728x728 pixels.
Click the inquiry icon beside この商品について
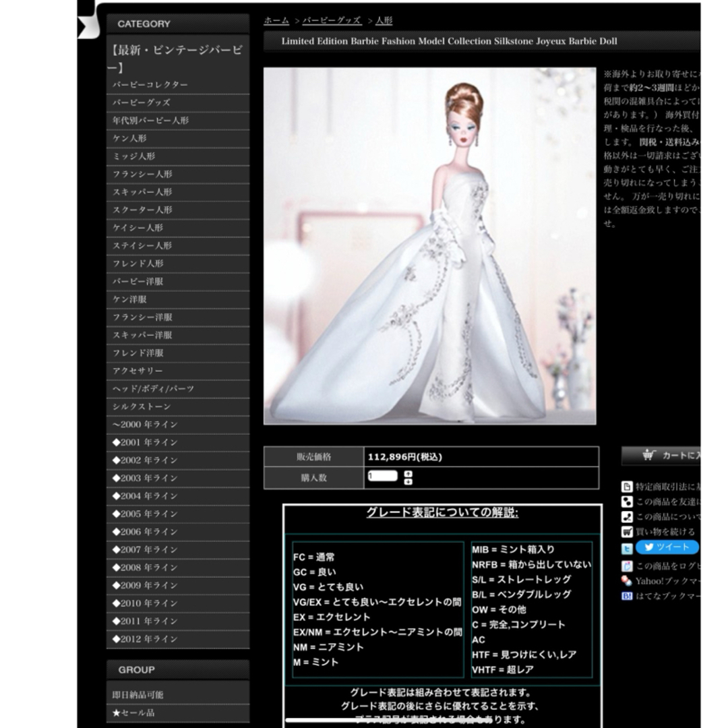coord(627,517)
